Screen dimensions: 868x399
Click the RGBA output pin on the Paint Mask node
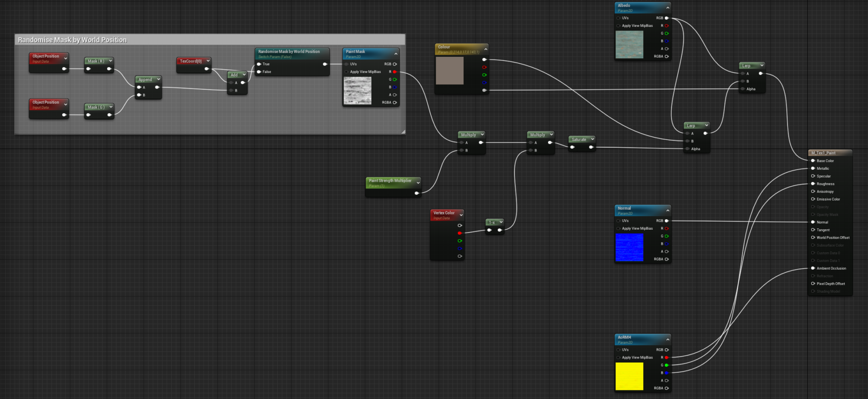point(395,102)
